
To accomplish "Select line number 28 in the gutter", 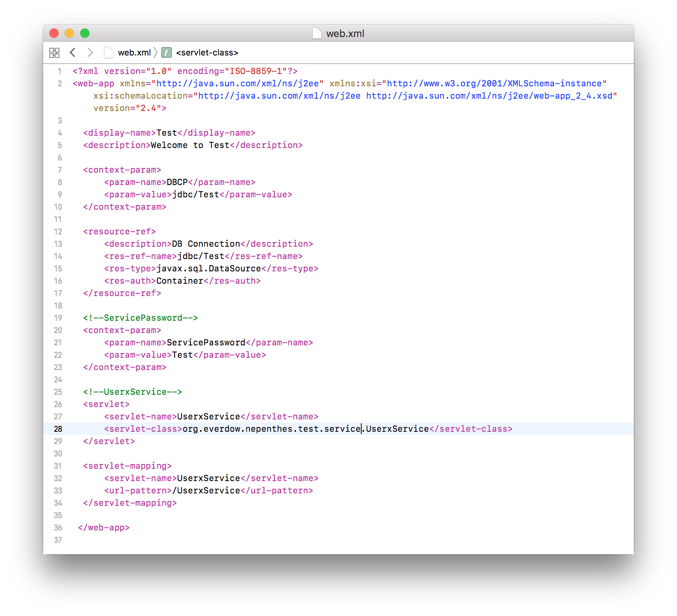I will (x=58, y=429).
